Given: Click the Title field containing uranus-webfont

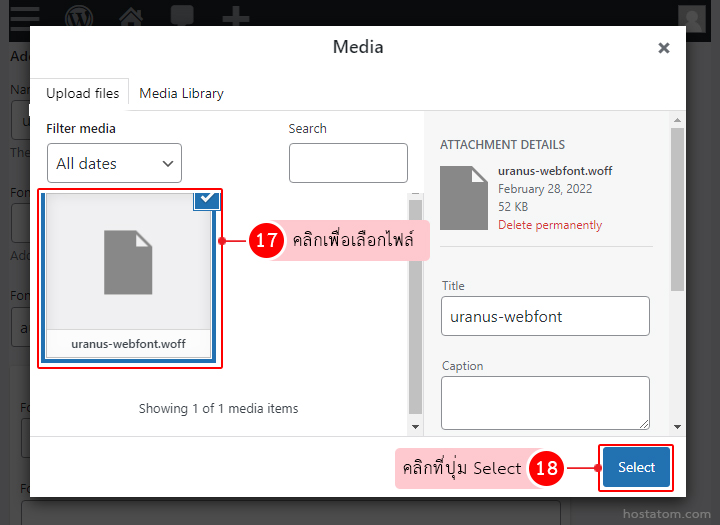Looking at the screenshot, I should tap(545, 316).
